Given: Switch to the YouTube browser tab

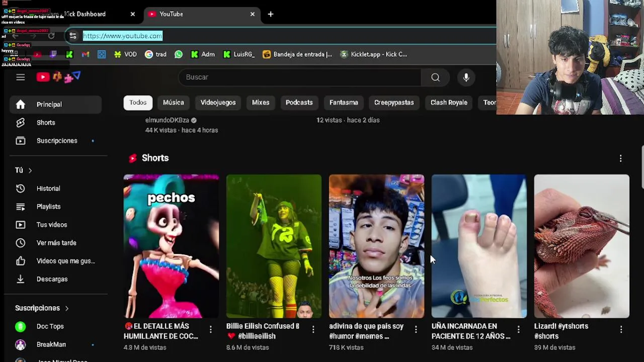Looking at the screenshot, I should coord(201,14).
